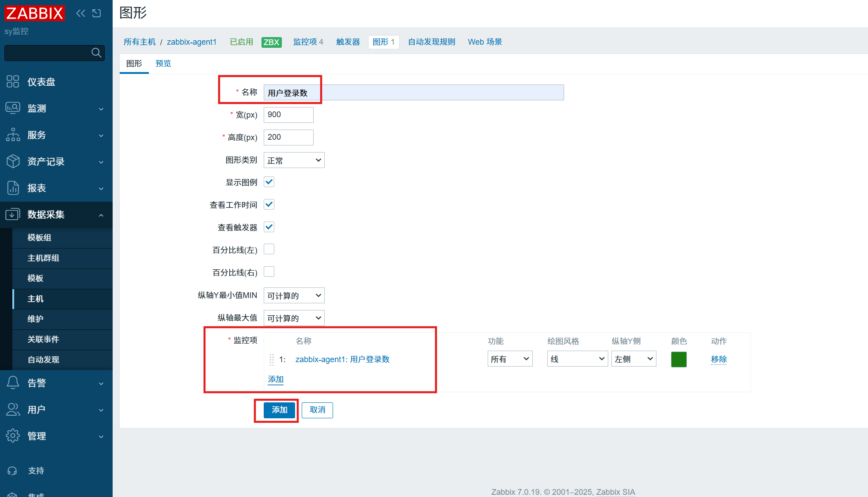
Task: Click the Zabbix logo
Action: 34,13
